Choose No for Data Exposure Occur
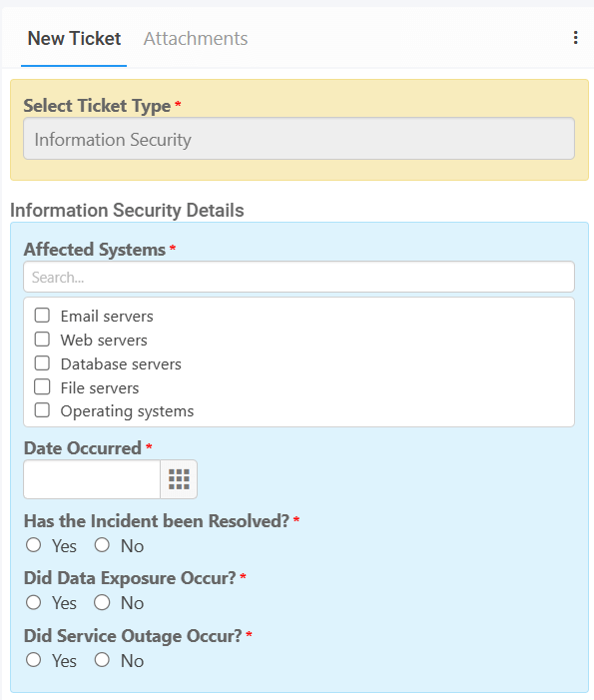 (x=102, y=603)
